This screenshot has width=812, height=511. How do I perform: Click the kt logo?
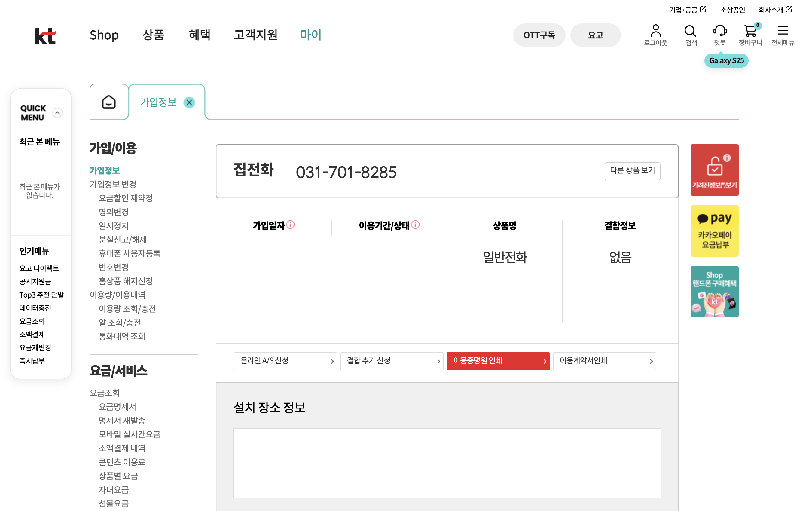pos(45,35)
